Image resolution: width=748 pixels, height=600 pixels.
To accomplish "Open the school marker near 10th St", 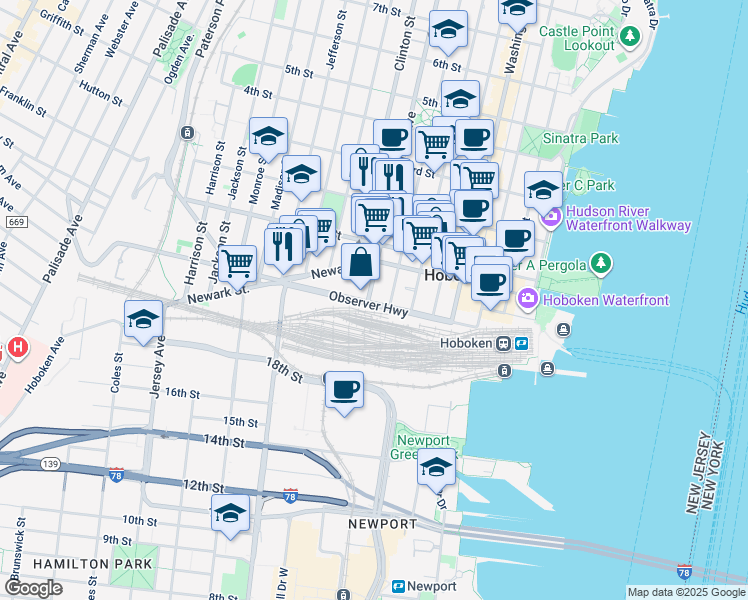I will (x=231, y=513).
